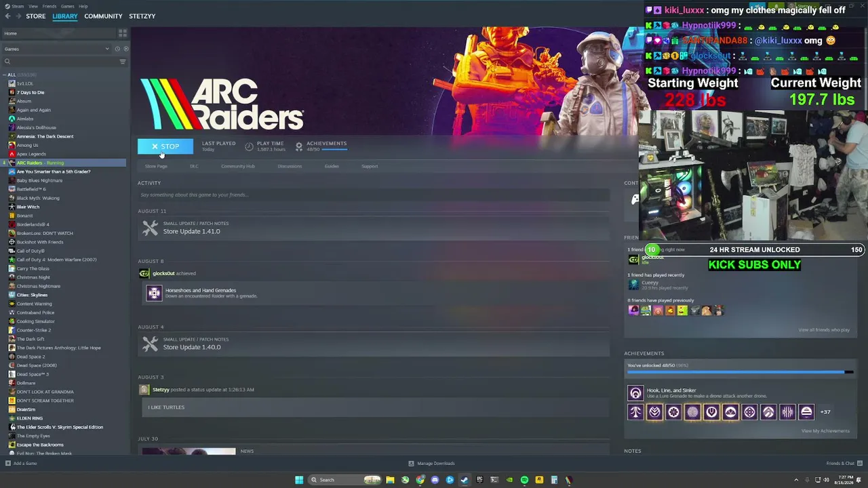Show ready-to-play games filter icon
The image size is (868, 488).
pyautogui.click(x=125, y=49)
